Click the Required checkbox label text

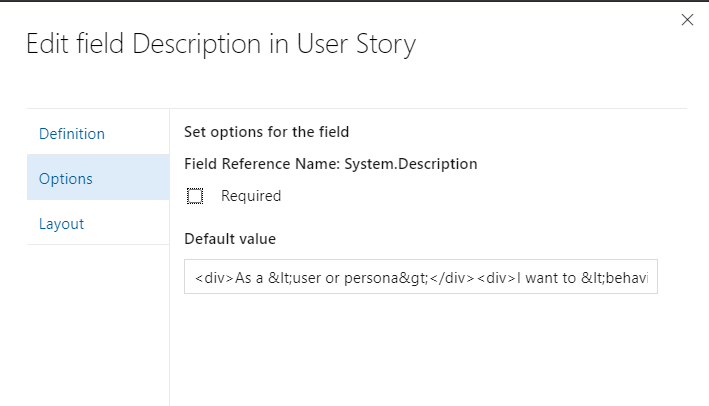[251, 196]
